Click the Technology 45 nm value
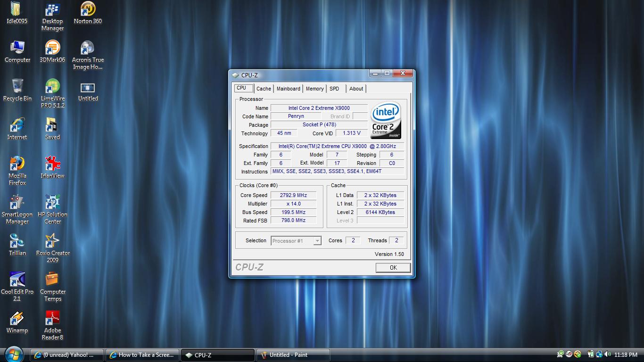644x362 pixels. point(284,133)
